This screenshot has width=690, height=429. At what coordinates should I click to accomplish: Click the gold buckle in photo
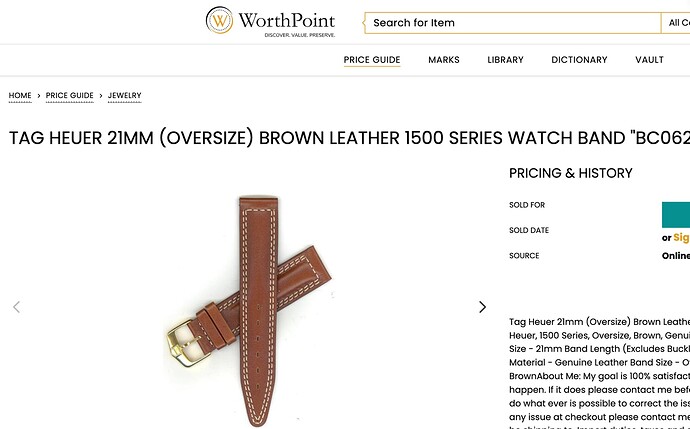pos(184,343)
